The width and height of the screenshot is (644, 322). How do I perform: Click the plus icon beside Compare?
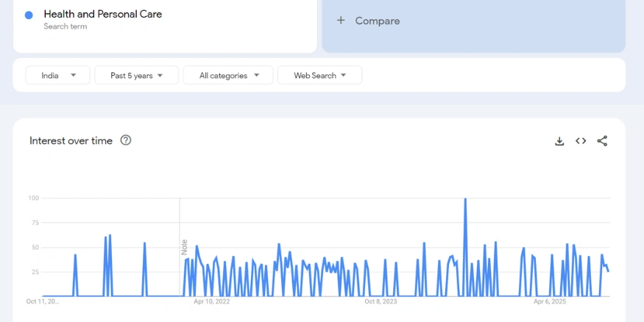(x=341, y=21)
